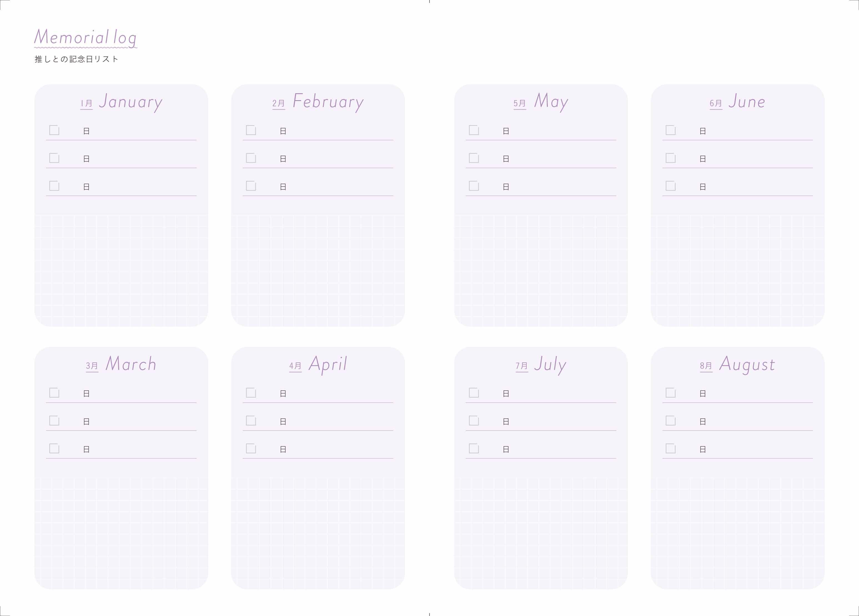
Task: Select the January heading
Action: 131,102
